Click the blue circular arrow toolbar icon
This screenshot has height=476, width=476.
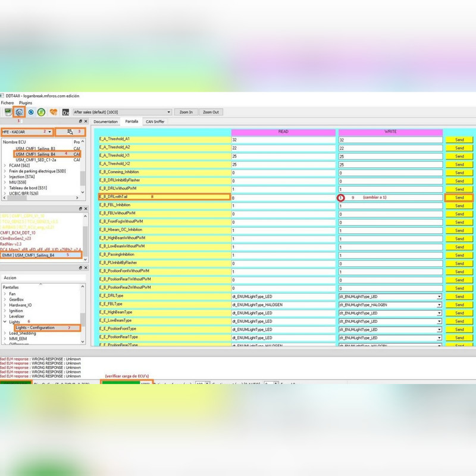coord(31,112)
